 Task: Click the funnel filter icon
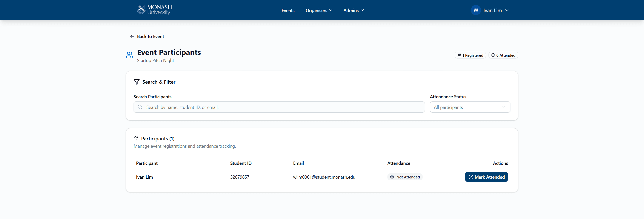click(137, 82)
